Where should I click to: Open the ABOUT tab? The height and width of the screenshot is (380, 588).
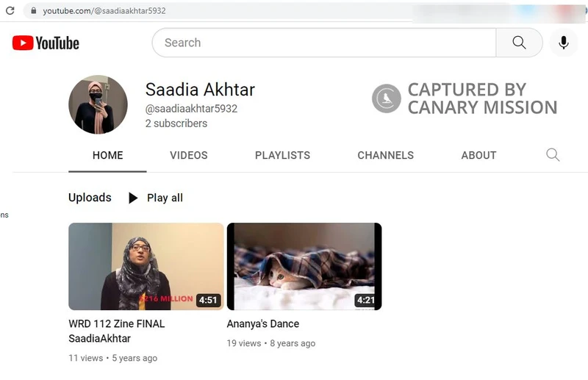click(x=478, y=155)
